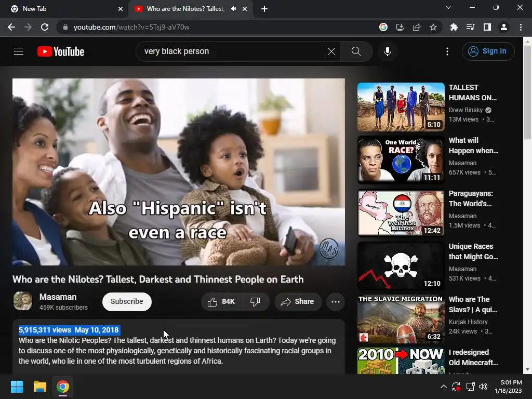Sign in to YouTube
532x399 pixels.
tap(488, 51)
